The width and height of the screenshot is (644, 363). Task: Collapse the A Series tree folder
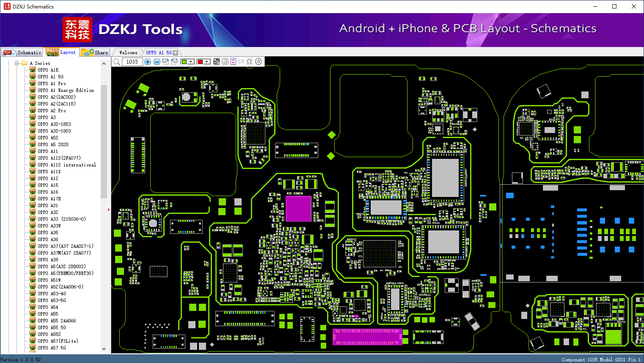pos(17,63)
